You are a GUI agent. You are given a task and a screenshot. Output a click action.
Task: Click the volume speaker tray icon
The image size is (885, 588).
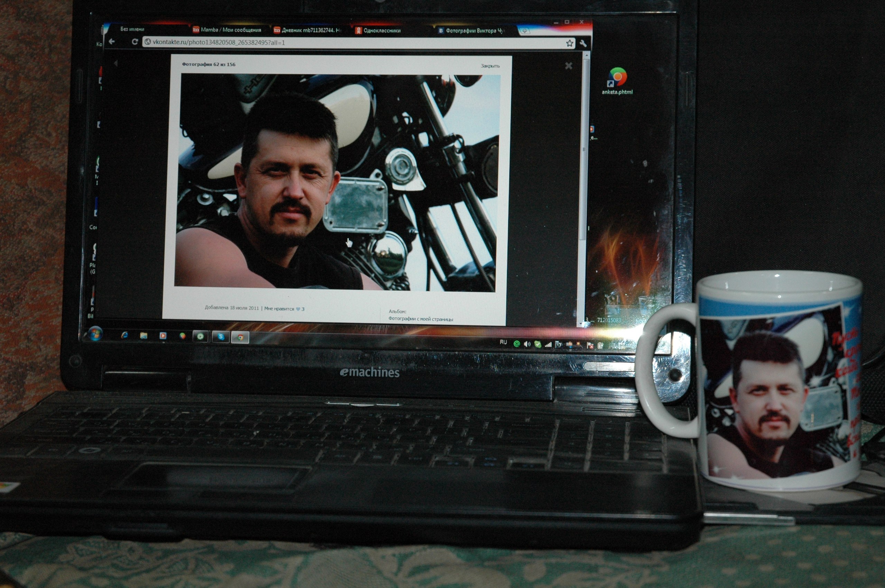[527, 344]
